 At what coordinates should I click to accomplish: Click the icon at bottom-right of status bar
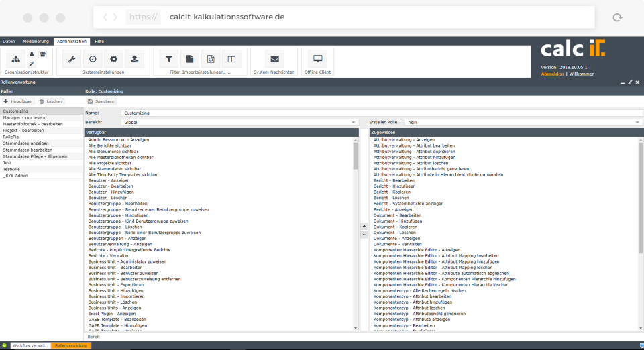pos(641,345)
